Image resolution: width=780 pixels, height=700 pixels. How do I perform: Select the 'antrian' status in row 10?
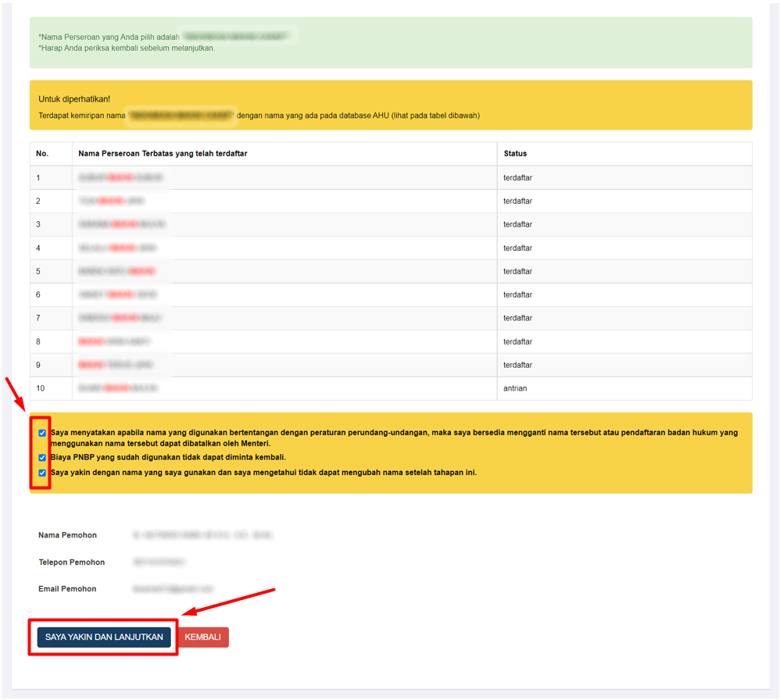(515, 388)
